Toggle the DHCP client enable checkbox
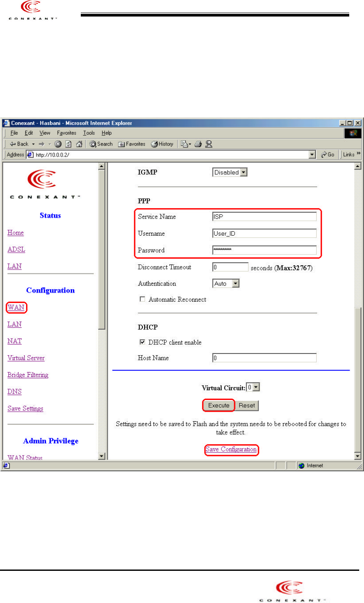Image resolution: width=364 pixels, height=603 pixels. click(x=142, y=342)
